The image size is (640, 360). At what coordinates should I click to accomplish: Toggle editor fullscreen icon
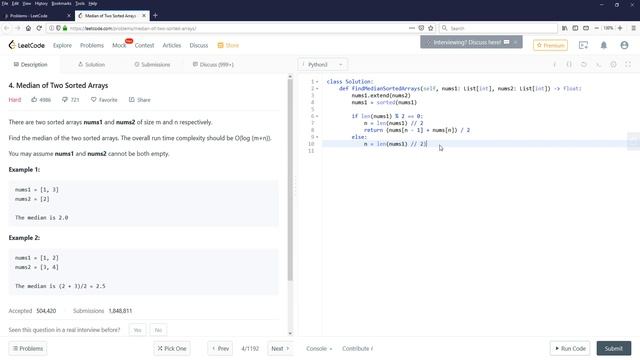pyautogui.click(x=628, y=64)
